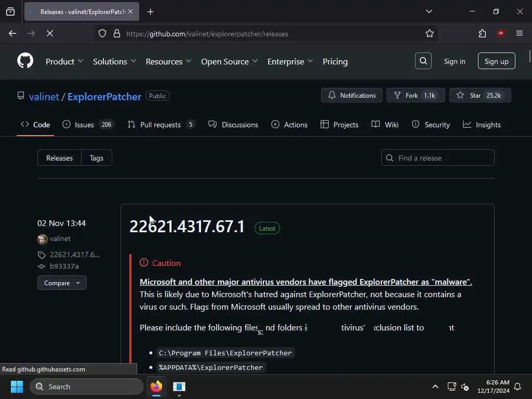Open the uBlock Origin extension icon

click(500, 33)
